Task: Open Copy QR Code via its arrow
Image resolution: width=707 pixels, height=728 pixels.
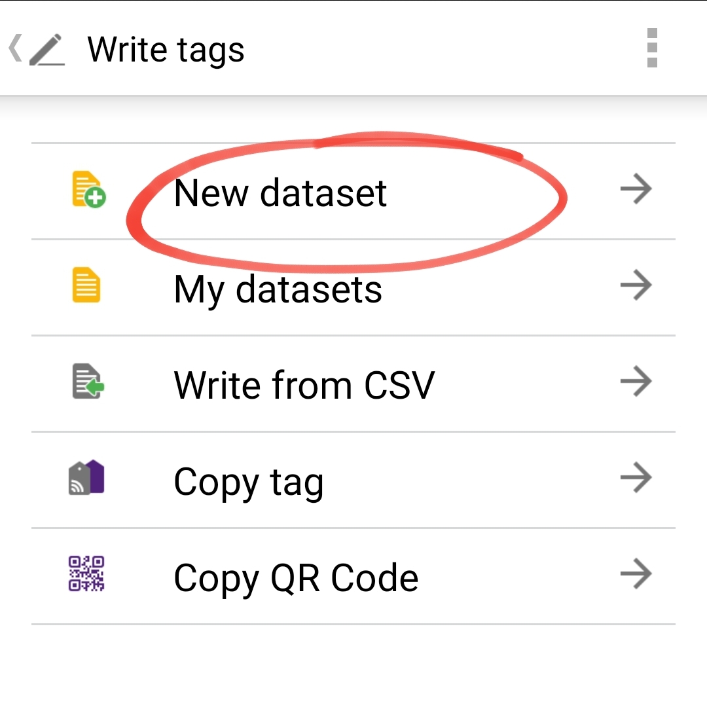Action: tap(636, 573)
